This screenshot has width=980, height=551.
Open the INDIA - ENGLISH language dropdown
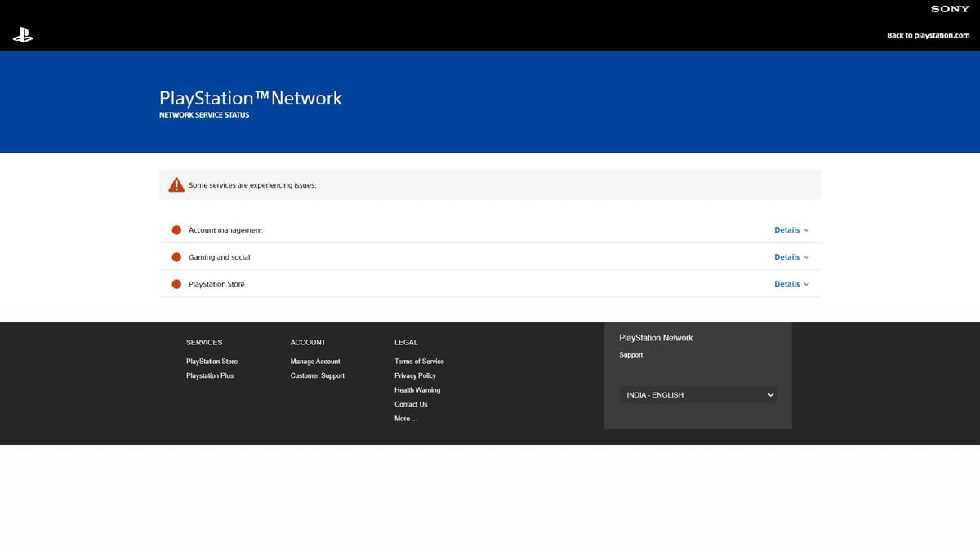pyautogui.click(x=697, y=394)
